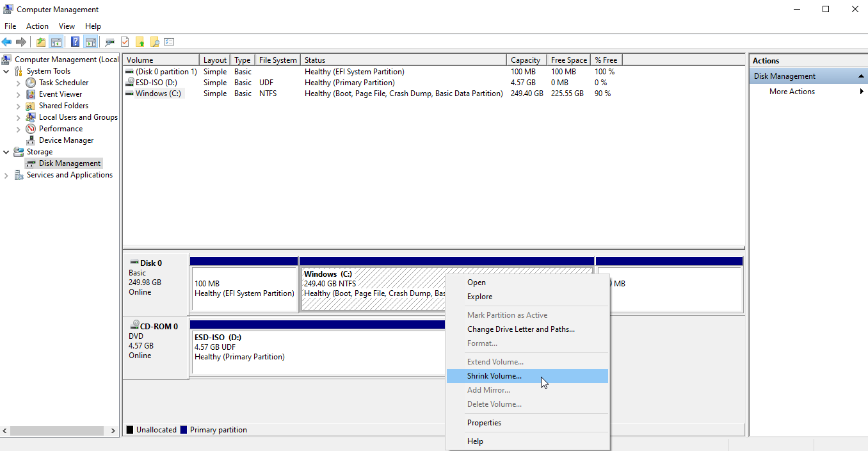Open the File menu
The height and width of the screenshot is (451, 868).
pyautogui.click(x=10, y=26)
